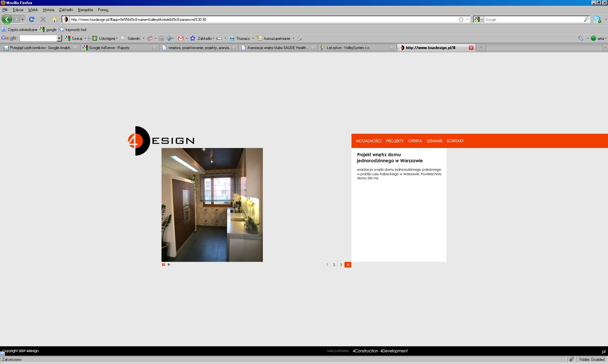Pause the gallery slideshow
The width and height of the screenshot is (608, 364).
click(163, 265)
